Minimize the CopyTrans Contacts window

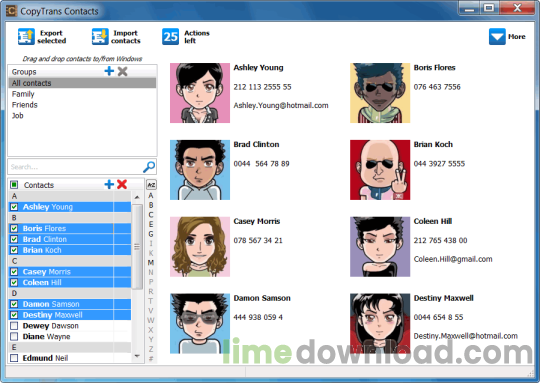(469, 8)
